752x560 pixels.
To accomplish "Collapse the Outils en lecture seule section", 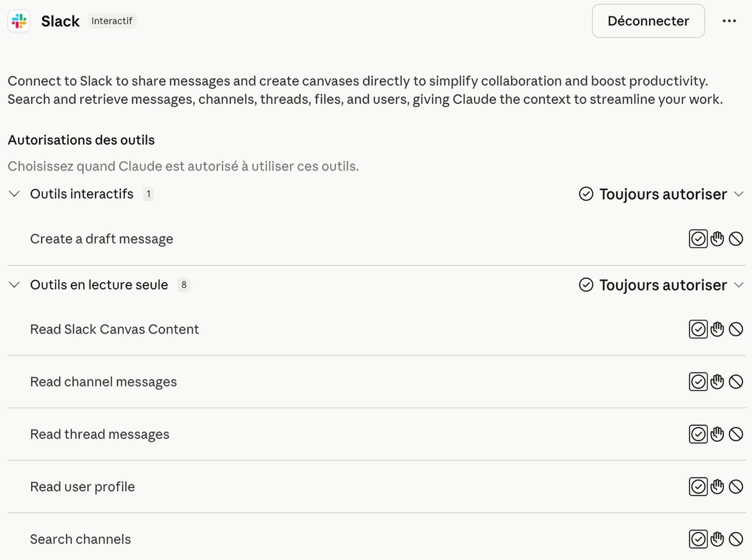I will [14, 285].
